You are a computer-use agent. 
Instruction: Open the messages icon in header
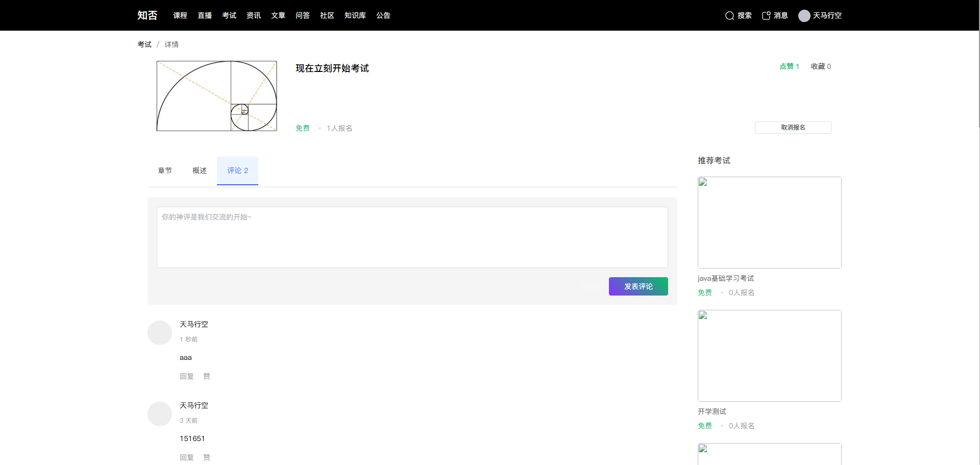pos(766,16)
